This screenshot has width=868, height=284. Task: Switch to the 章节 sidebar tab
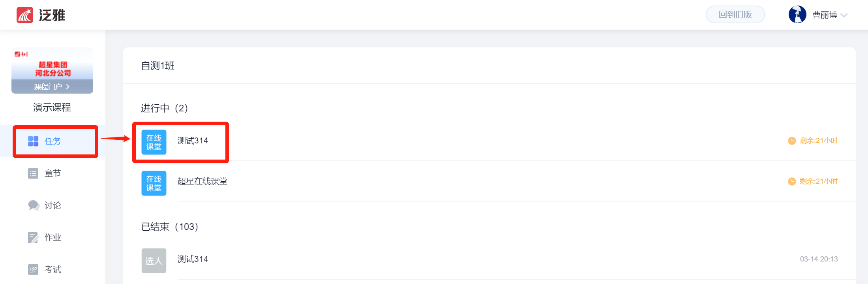[x=52, y=173]
